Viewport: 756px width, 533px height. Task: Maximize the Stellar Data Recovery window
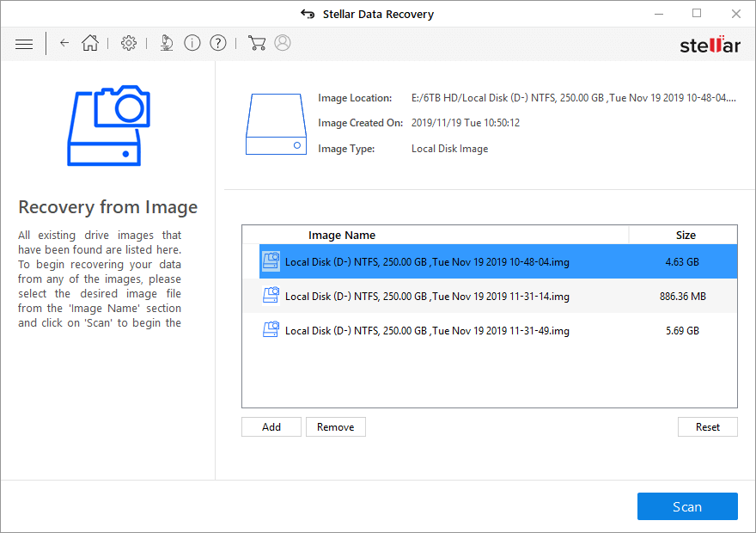[697, 14]
